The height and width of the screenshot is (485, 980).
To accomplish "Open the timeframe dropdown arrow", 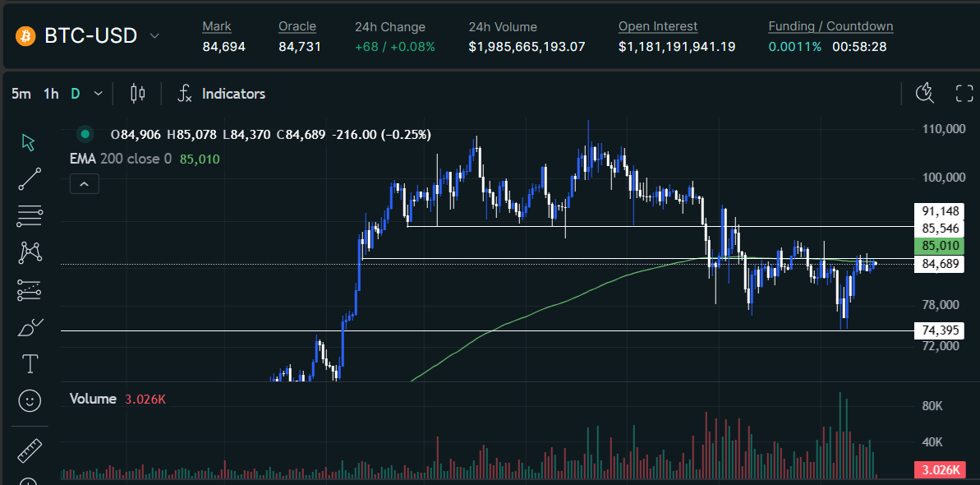I will pos(99,94).
